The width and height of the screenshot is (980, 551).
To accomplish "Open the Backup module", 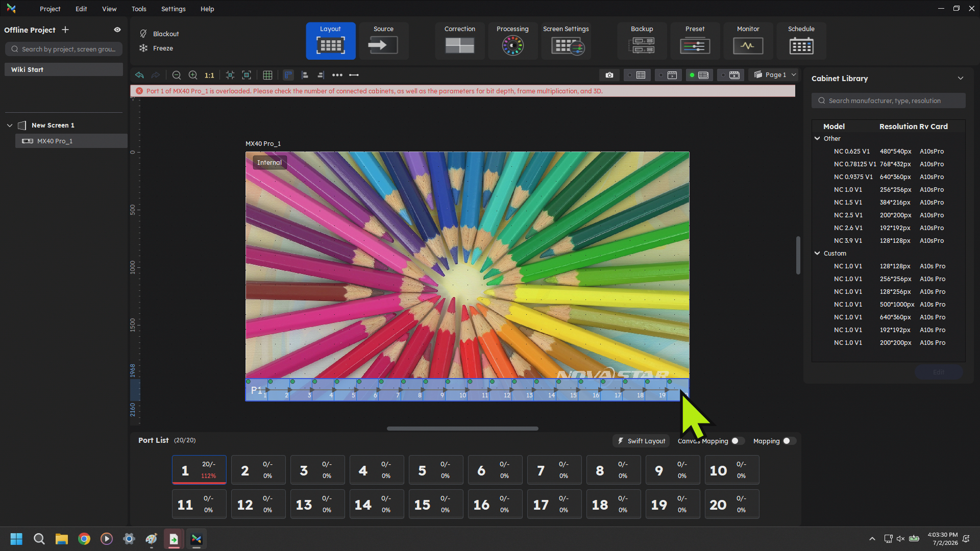I will [x=642, y=41].
